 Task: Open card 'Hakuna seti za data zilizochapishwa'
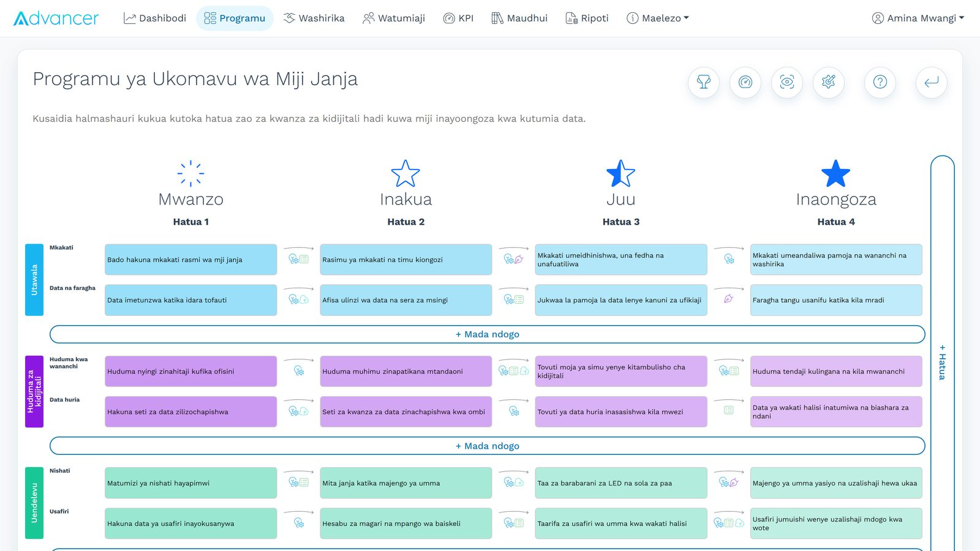(x=190, y=411)
